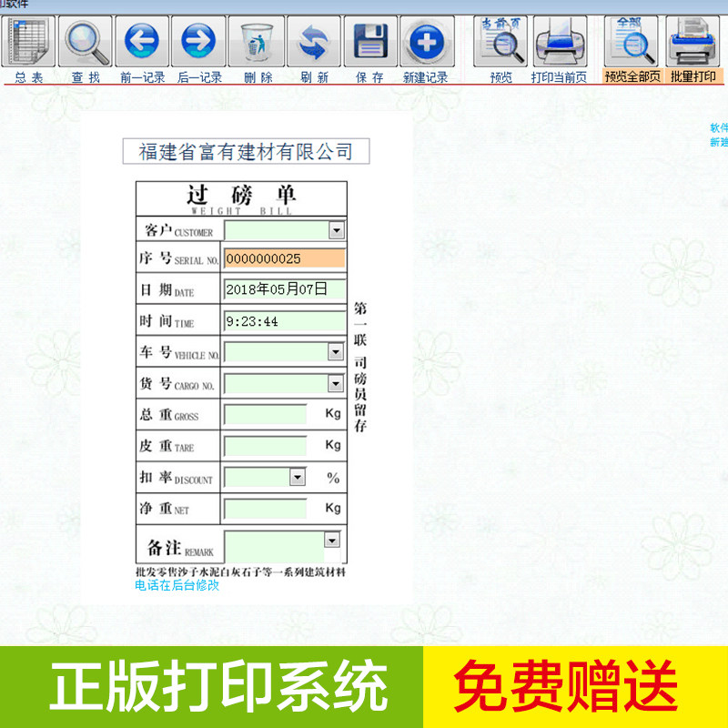
Task: Click the 日期 date field 2018年05月07日
Action: (285, 289)
